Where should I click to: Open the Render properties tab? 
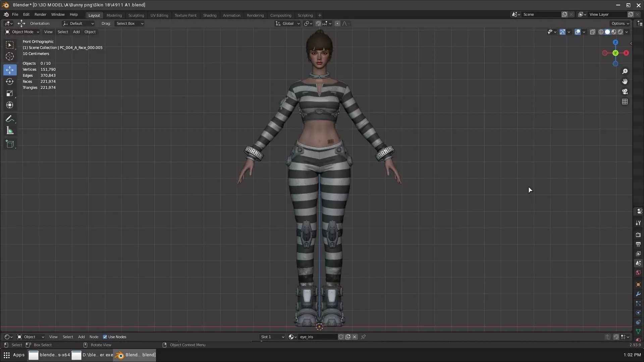[638, 235]
